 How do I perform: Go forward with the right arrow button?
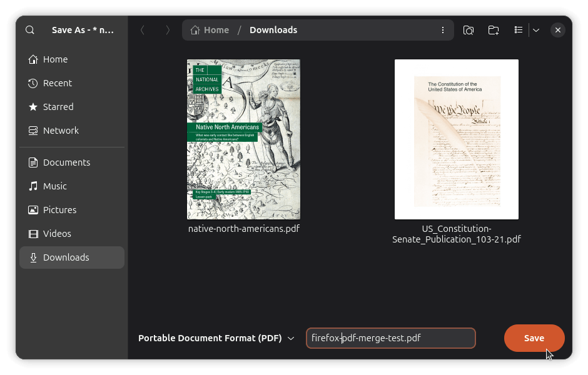pyautogui.click(x=168, y=30)
